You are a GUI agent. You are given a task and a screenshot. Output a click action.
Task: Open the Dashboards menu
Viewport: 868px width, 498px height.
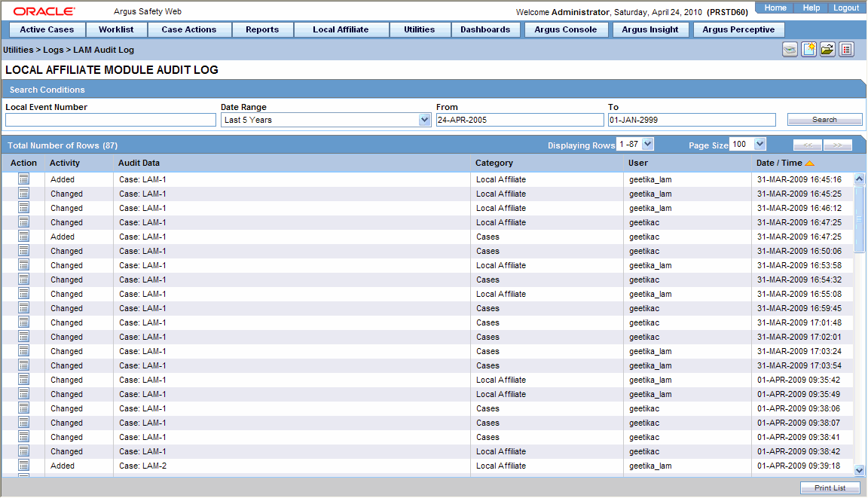click(485, 29)
